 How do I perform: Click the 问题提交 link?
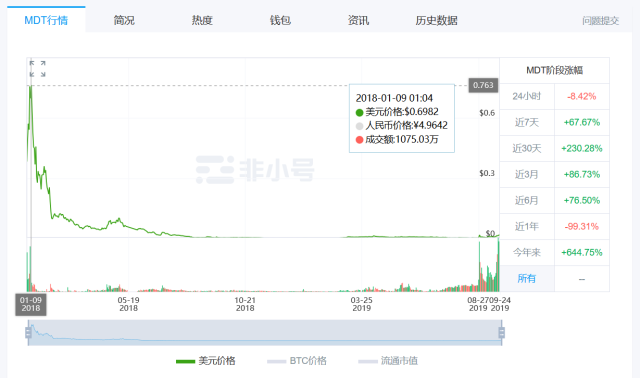(600, 20)
